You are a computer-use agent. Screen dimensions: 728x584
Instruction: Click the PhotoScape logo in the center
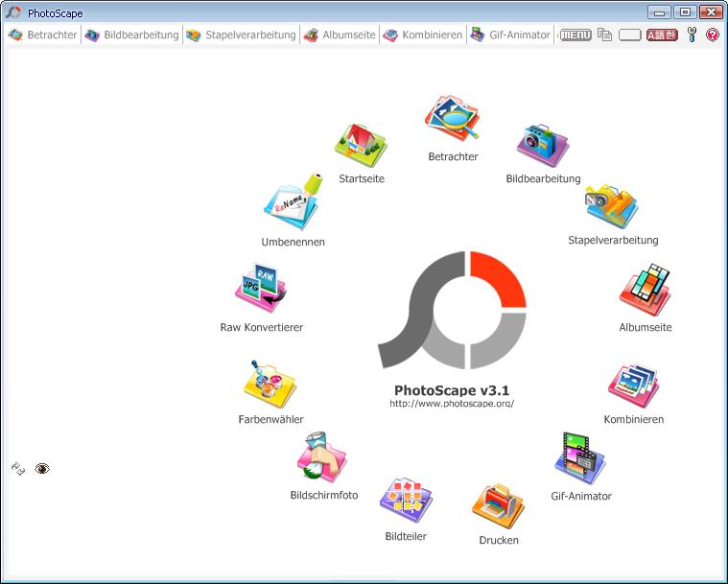(x=452, y=310)
